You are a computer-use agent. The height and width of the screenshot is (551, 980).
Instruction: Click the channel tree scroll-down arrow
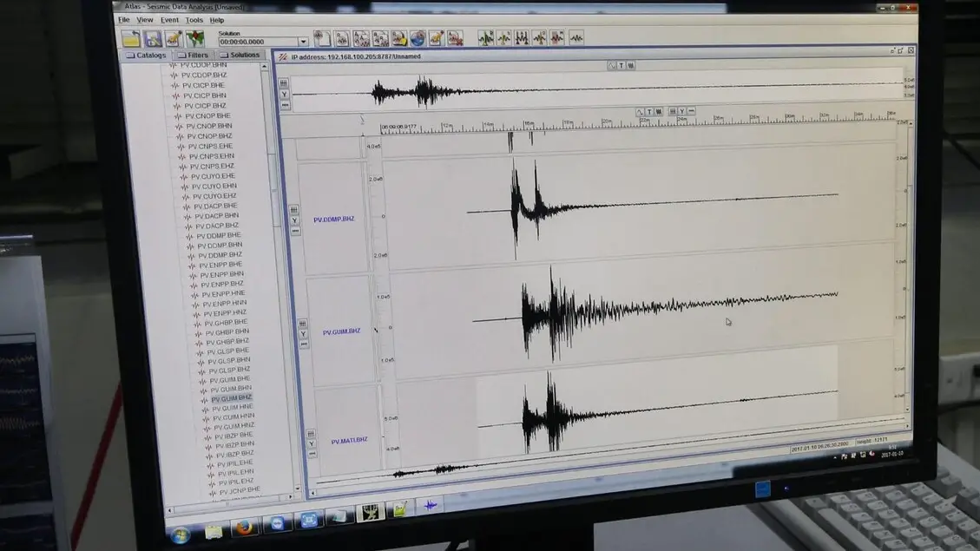[297, 489]
